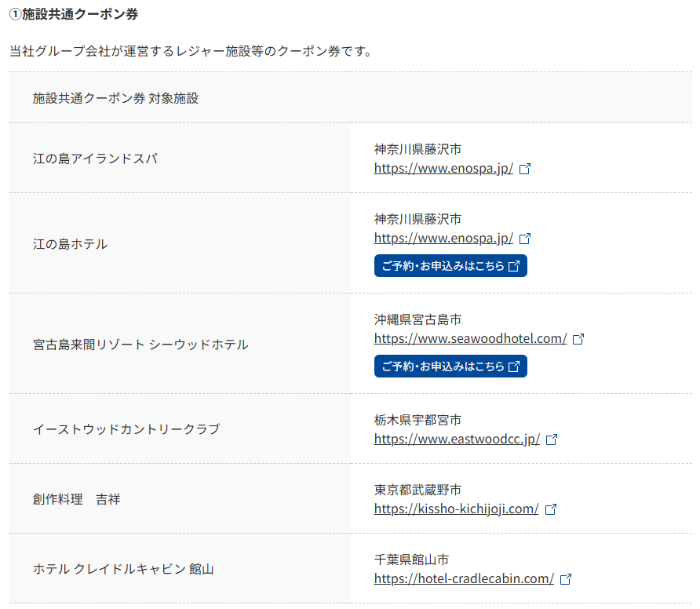The height and width of the screenshot is (609, 700).
Task: Follow the https://kissho-kichijoji.com/ link
Action: (456, 509)
